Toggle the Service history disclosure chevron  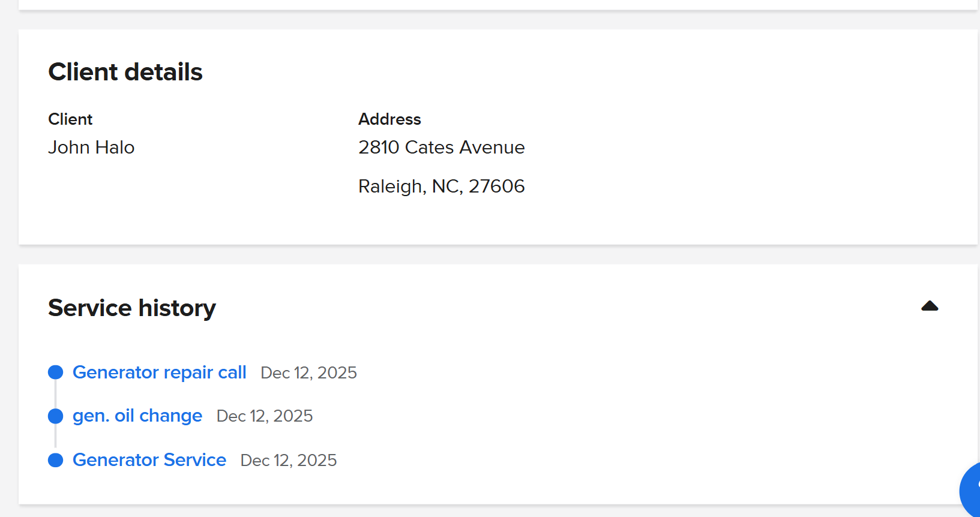pyautogui.click(x=929, y=306)
